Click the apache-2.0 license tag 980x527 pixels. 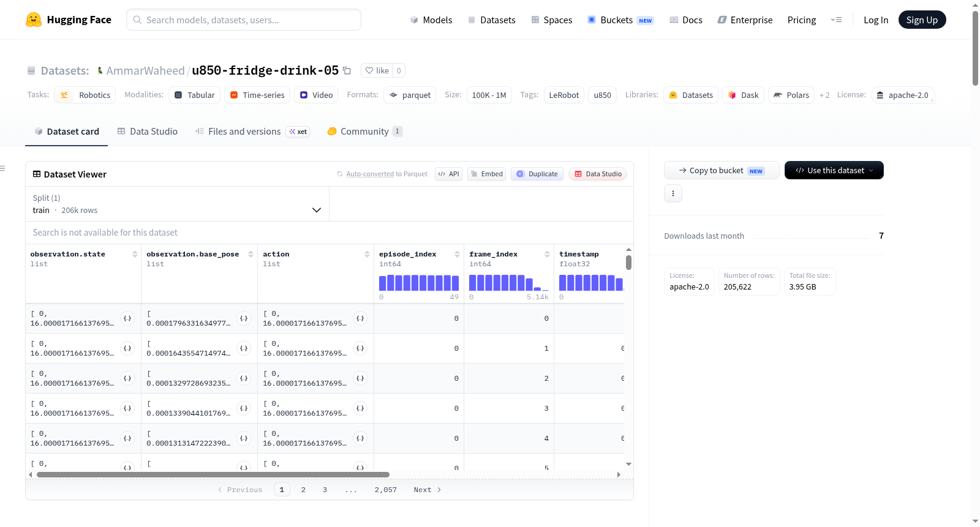903,95
